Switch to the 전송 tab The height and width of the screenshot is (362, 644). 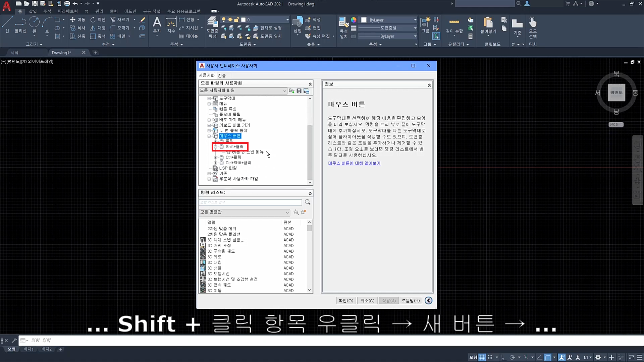click(222, 76)
